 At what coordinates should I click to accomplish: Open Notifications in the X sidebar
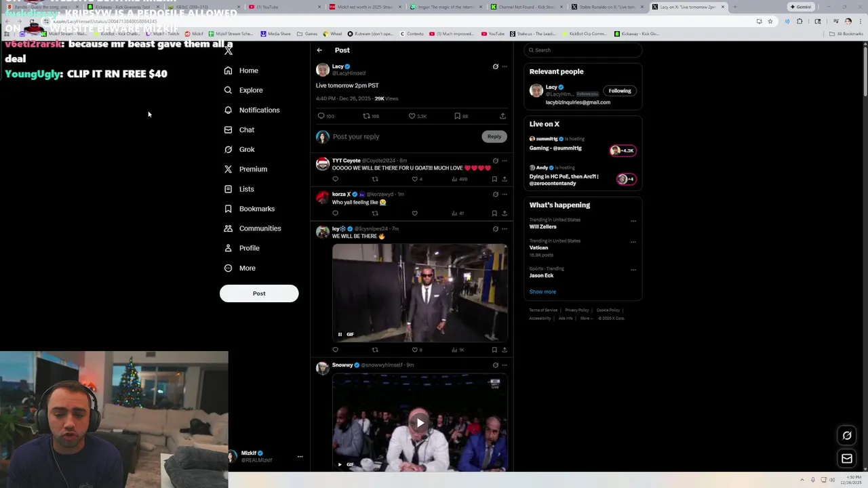coord(252,110)
